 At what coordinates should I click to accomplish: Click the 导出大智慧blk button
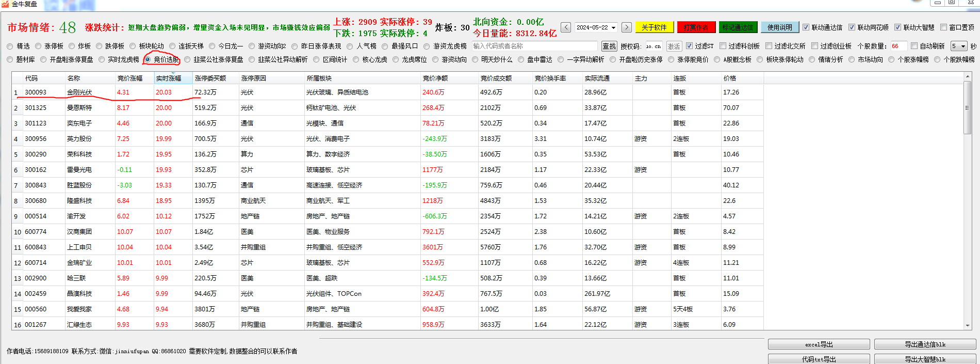pyautogui.click(x=925, y=359)
